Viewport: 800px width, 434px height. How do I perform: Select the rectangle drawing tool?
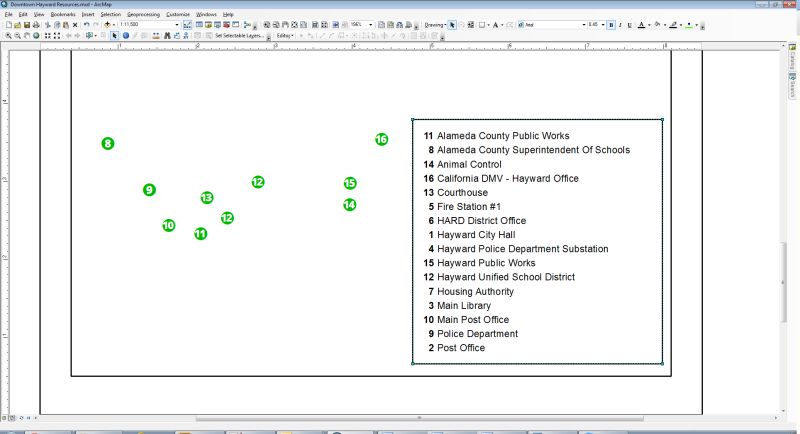pos(482,24)
